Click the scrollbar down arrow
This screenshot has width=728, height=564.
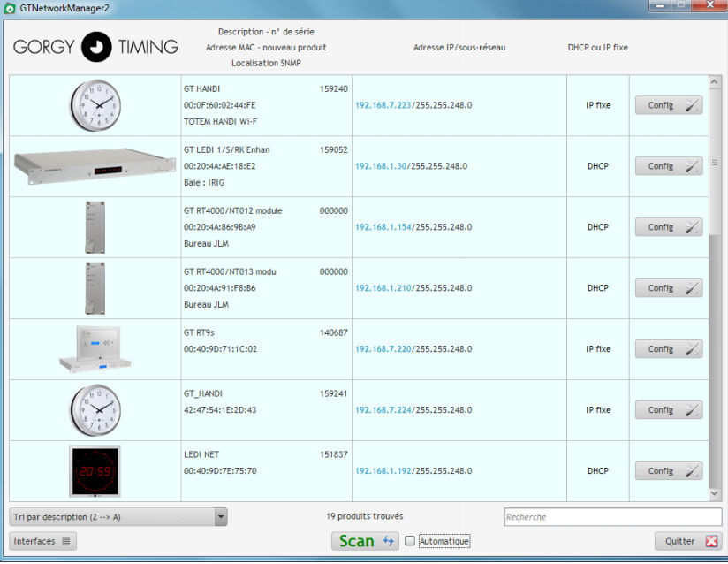[716, 492]
